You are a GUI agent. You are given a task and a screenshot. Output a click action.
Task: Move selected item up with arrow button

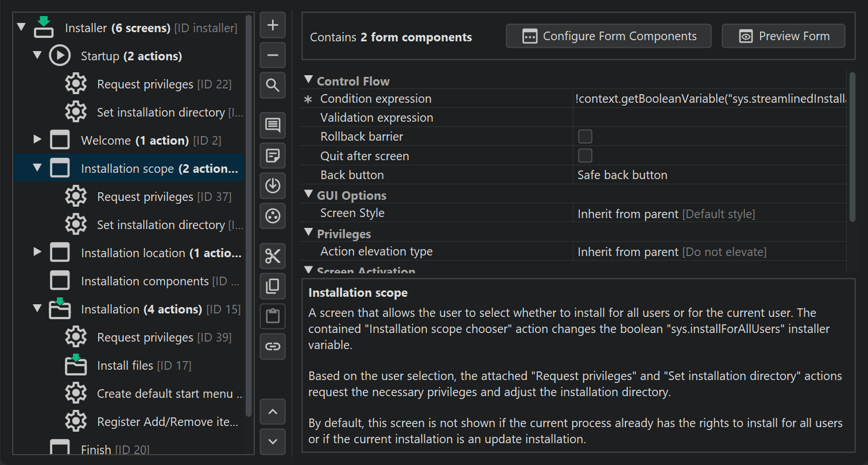coord(273,412)
